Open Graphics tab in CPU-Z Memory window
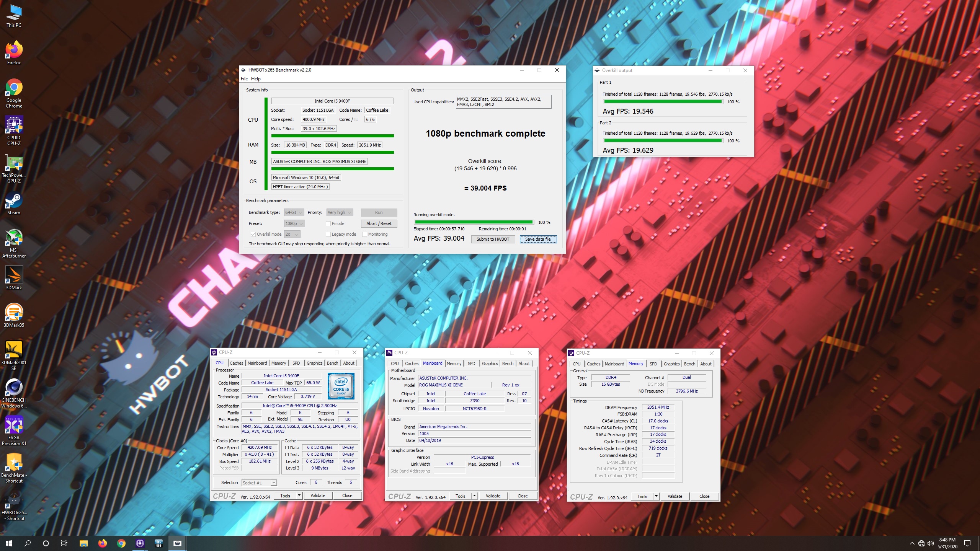Viewport: 980px width, 551px height. coord(671,364)
